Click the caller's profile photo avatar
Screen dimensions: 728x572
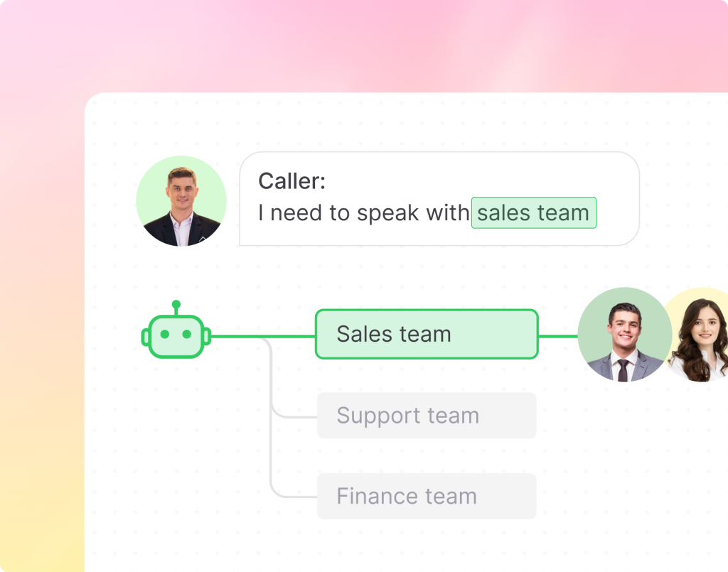[x=181, y=202]
